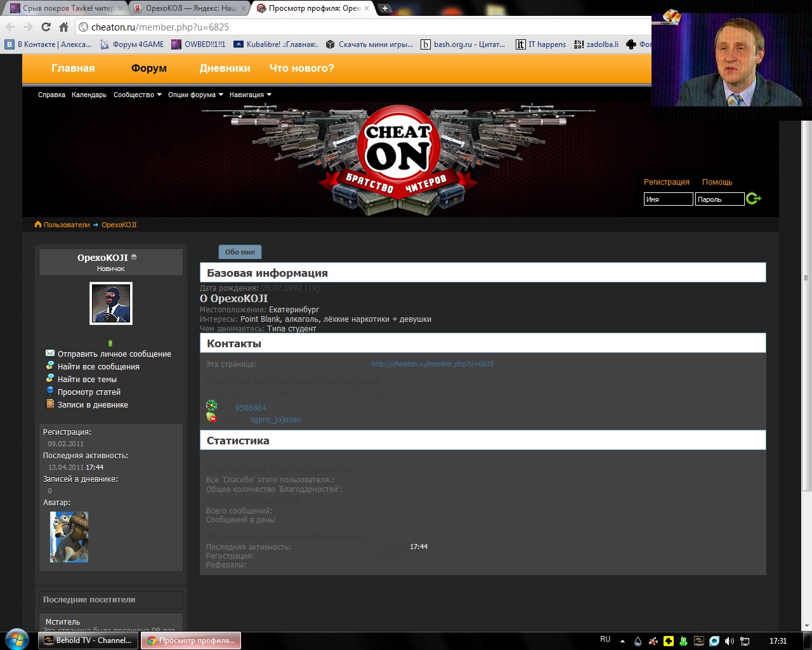The image size is (812, 650).
Task: Open the 'Помощь' link near login
Action: pyautogui.click(x=717, y=182)
